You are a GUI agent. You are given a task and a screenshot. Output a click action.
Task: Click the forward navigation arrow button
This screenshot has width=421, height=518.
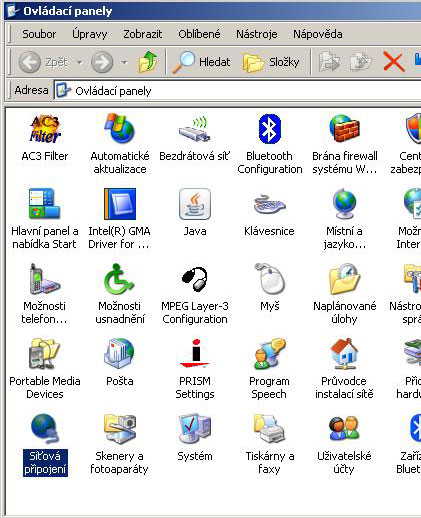(102, 62)
